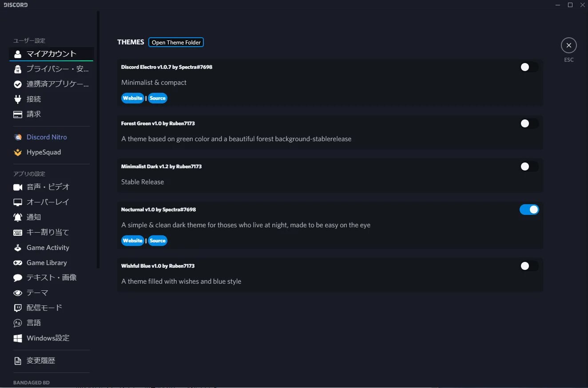Click the BANDAGED BD section header
Viewport: 588px width, 388px height.
tap(31, 383)
